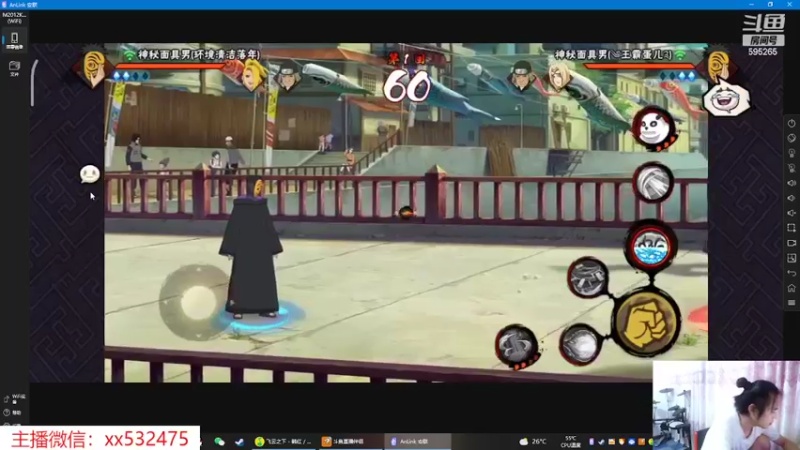The height and width of the screenshot is (450, 800).
Task: Click the power button in AnLink toolbar
Action: (x=791, y=123)
